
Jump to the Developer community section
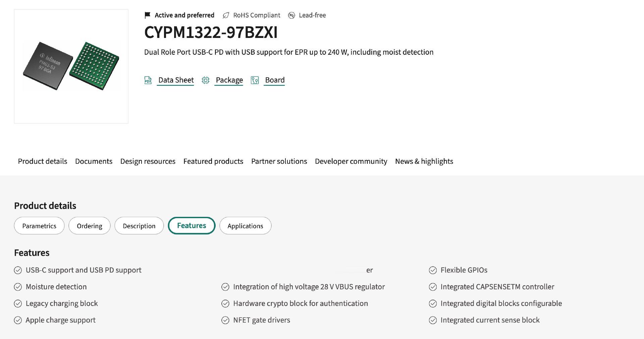pos(351,161)
